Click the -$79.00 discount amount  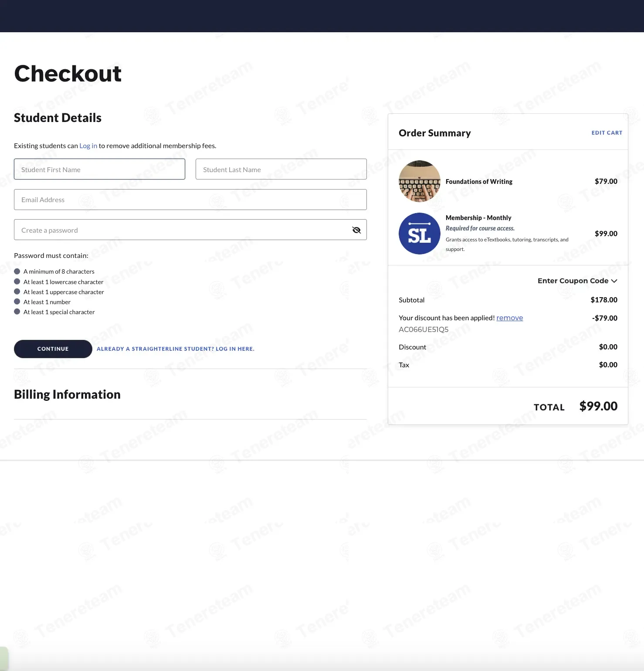point(605,318)
